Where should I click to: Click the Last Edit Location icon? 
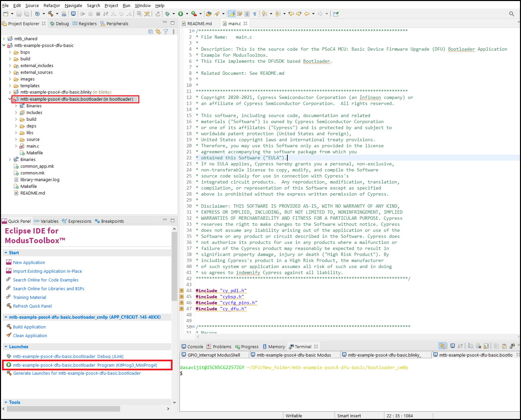click(x=291, y=14)
